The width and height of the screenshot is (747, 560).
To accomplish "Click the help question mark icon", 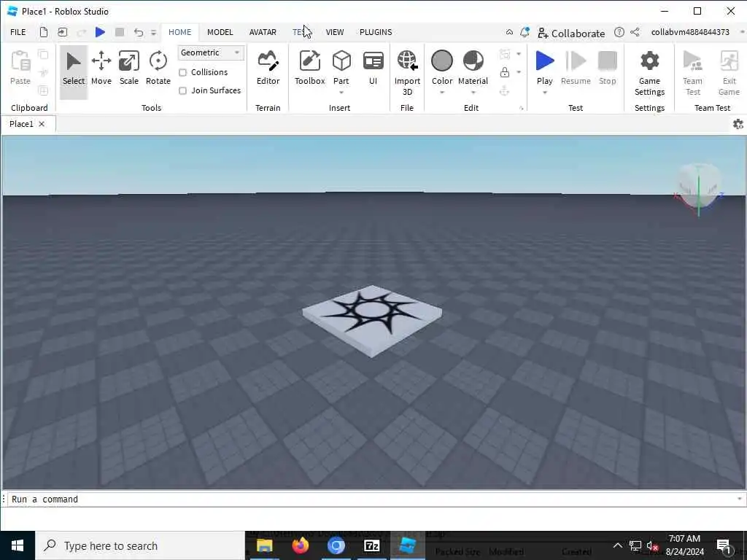I will [x=619, y=32].
